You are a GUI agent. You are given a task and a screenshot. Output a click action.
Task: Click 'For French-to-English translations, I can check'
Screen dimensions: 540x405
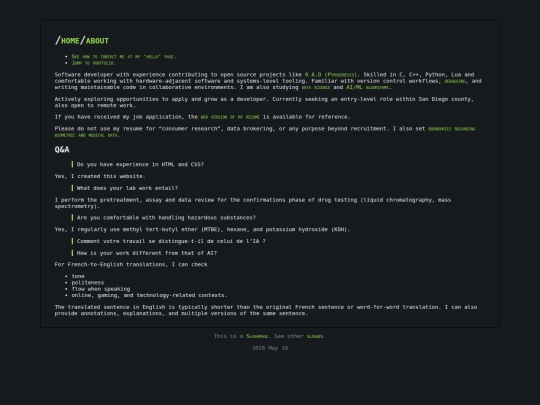pyautogui.click(x=131, y=264)
